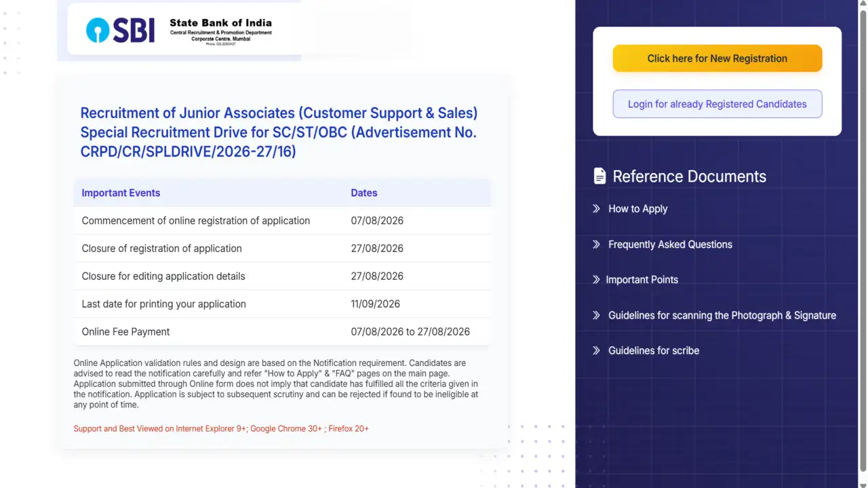Open Guidelines for scanning Photograph & Signature

(x=722, y=315)
